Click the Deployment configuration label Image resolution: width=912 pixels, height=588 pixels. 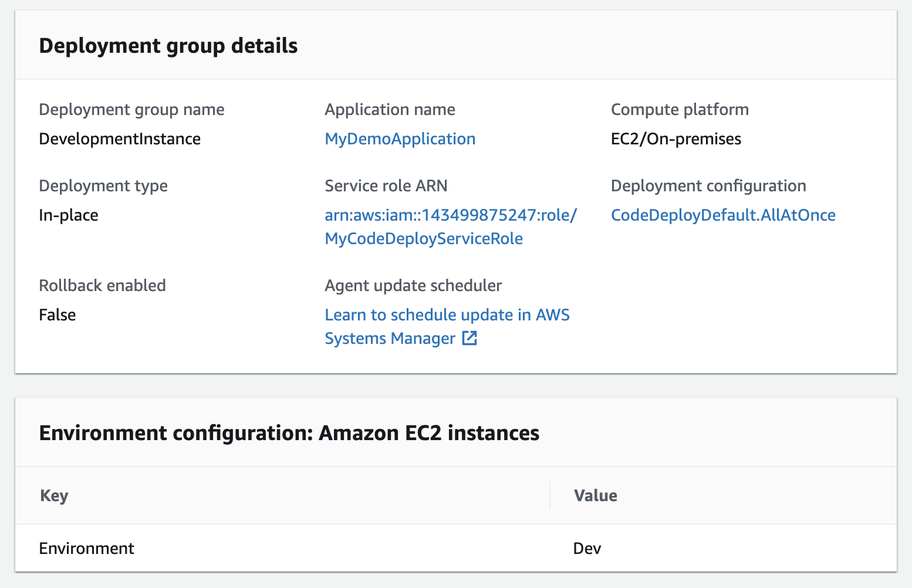pyautogui.click(x=708, y=186)
